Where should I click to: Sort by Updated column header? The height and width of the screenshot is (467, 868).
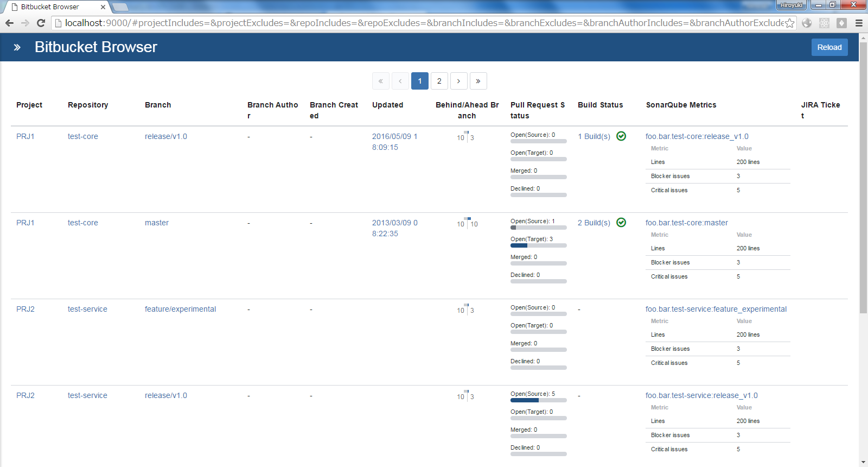(x=388, y=105)
